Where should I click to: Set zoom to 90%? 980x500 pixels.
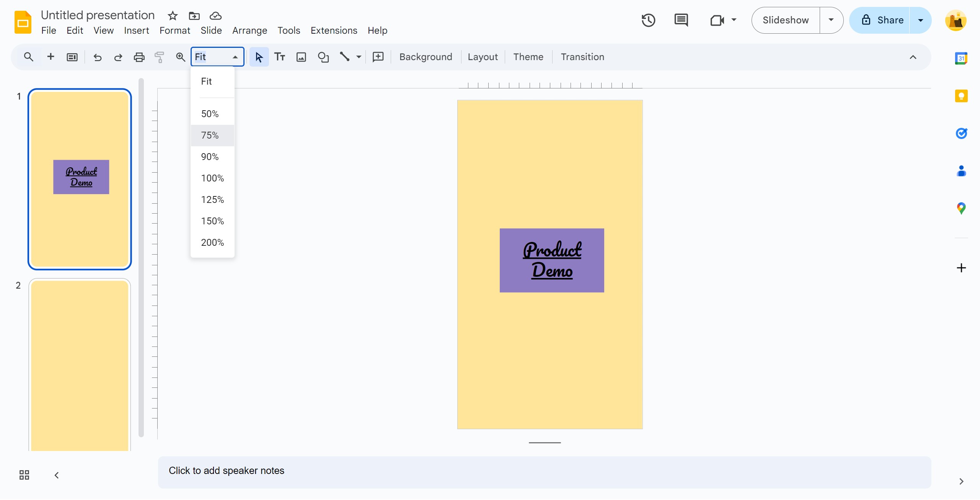[x=212, y=157]
